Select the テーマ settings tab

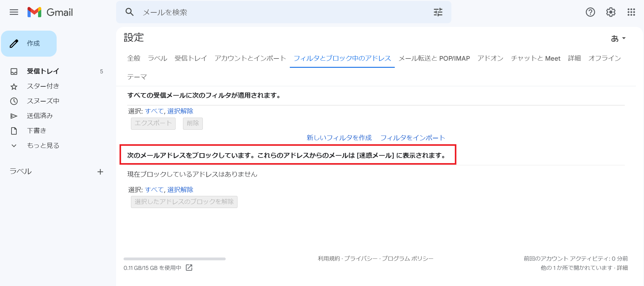point(137,77)
